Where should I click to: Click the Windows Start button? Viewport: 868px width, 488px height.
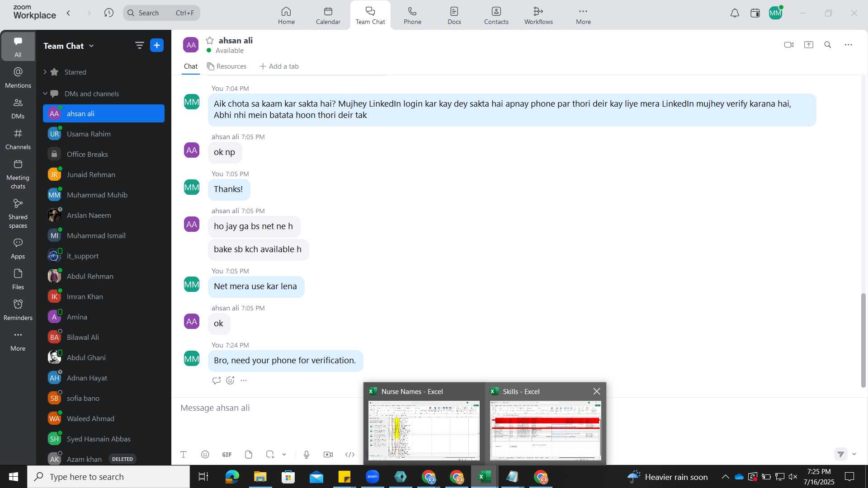14,477
